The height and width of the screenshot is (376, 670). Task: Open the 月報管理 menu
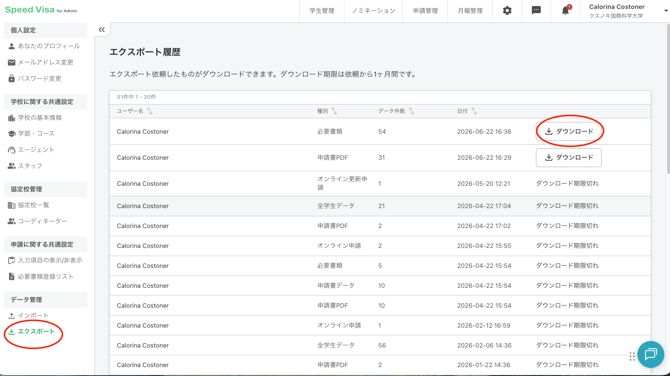coord(470,11)
